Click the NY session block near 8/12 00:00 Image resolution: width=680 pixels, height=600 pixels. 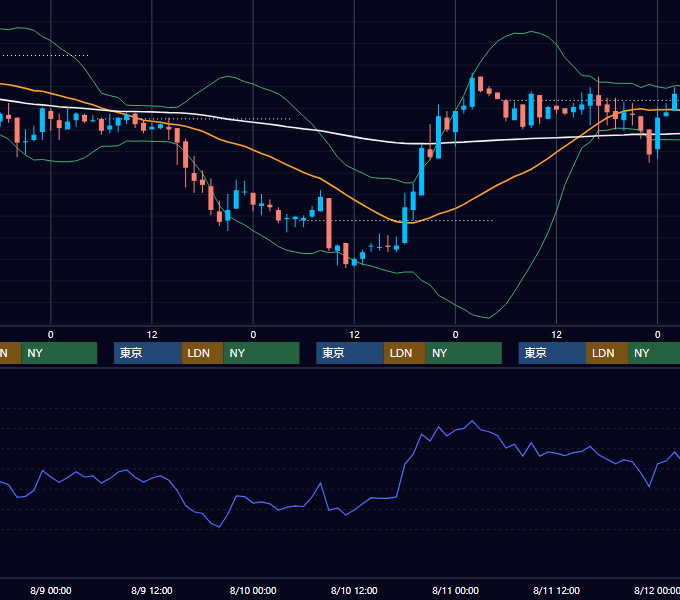point(654,353)
